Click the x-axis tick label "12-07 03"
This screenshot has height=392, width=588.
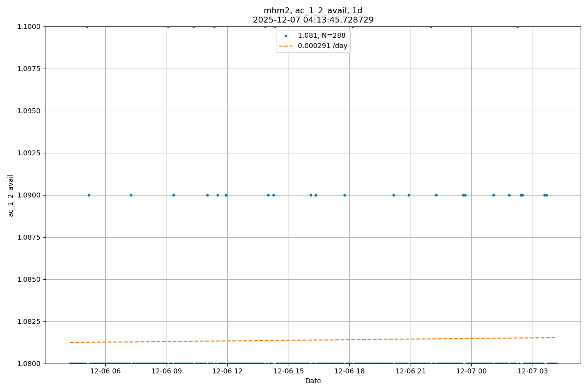(x=533, y=371)
